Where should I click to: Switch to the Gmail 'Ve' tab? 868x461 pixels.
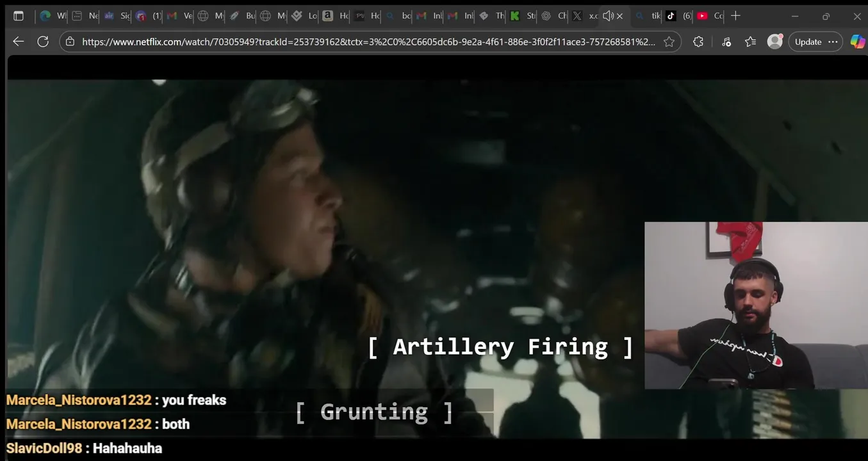(179, 16)
